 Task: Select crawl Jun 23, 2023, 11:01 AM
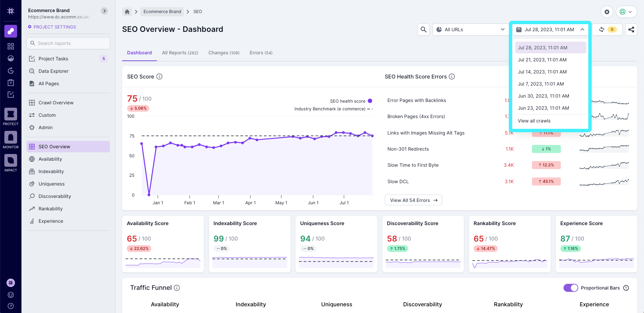pyautogui.click(x=550, y=108)
